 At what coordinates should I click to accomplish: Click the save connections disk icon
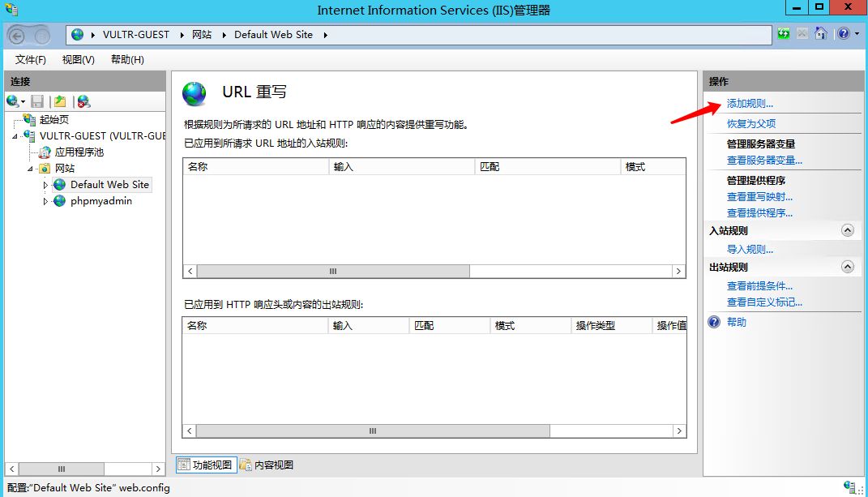[x=37, y=101]
